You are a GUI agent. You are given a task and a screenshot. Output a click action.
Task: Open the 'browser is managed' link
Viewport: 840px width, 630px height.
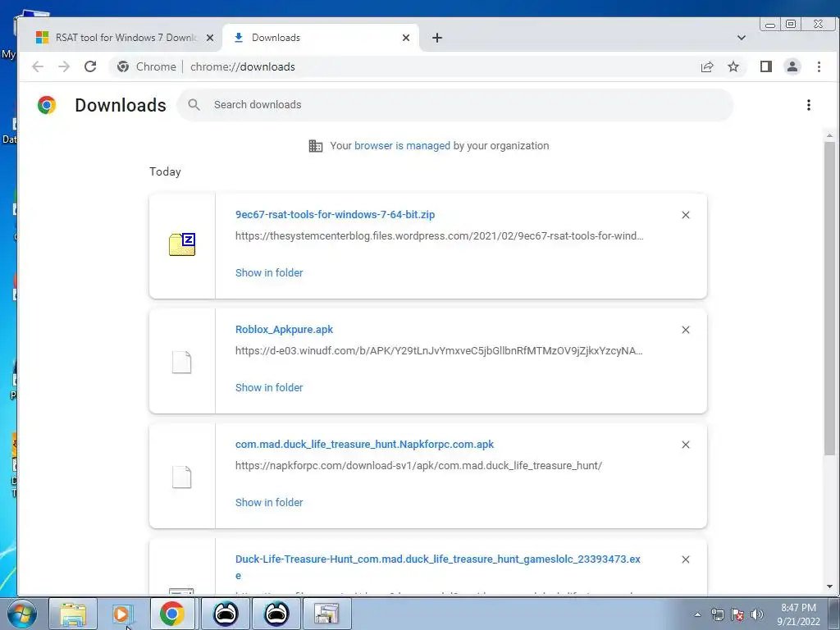(402, 146)
